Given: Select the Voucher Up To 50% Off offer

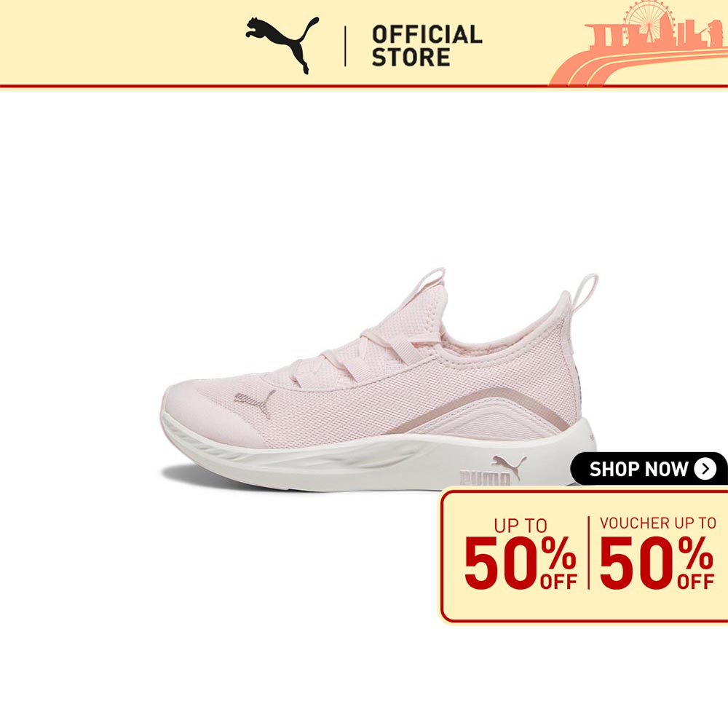Looking at the screenshot, I should [657, 553].
